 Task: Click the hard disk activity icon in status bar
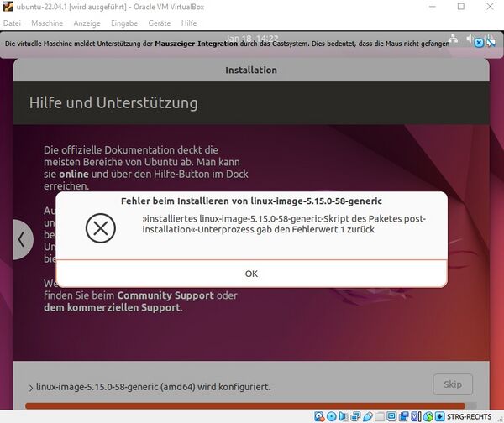(320, 416)
